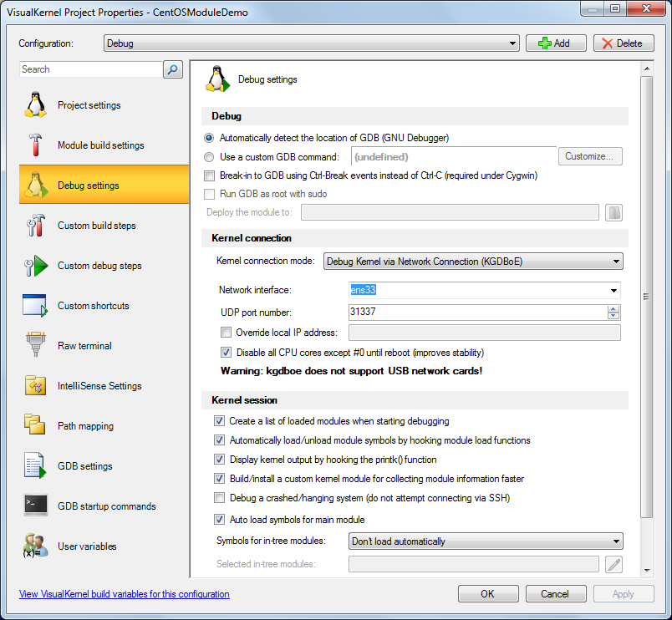This screenshot has height=620, width=672.
Task: Expand the Network interface dropdown arrow
Action: coord(613,291)
